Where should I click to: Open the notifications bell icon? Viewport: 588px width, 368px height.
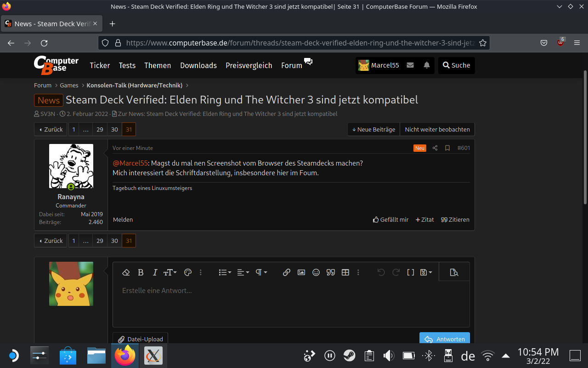click(427, 65)
